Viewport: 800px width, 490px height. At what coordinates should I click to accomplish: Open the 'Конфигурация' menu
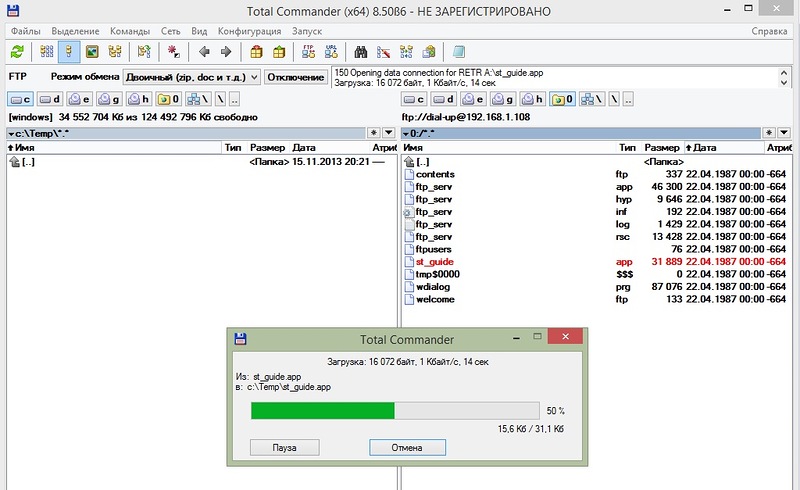click(x=249, y=31)
